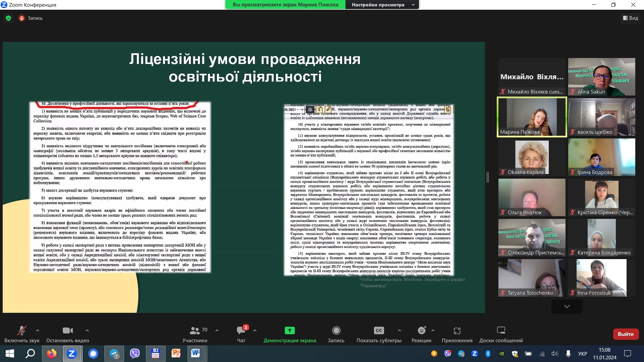Select Ірина Бодрова video tile
Screen dimensions: 644x362
(x=601, y=157)
